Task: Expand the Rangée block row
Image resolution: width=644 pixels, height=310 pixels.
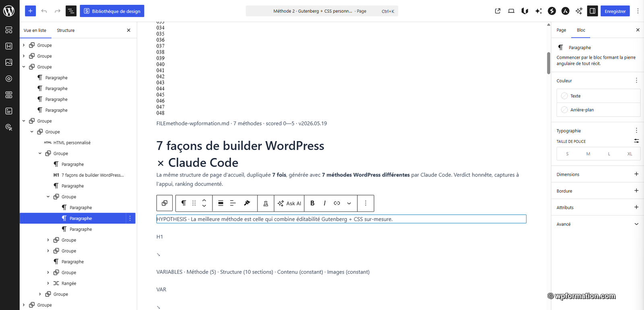Action: [x=48, y=283]
